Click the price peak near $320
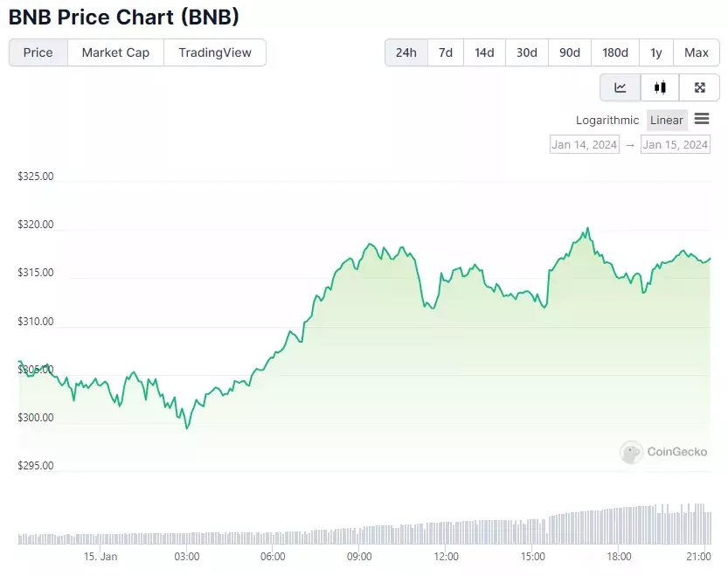Screen dimensions: 728x576 click(588, 228)
